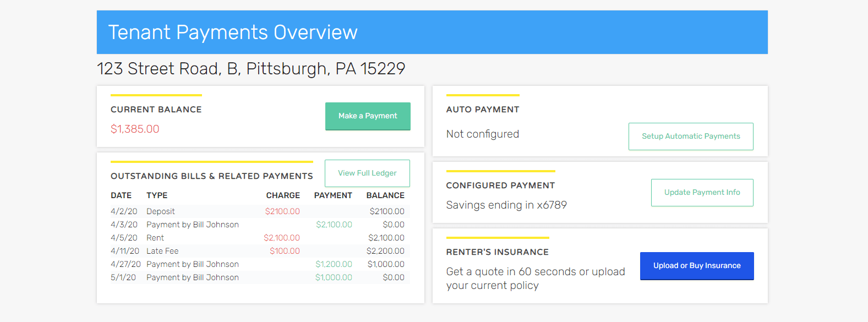Click the Tenant Payments Overview header

[233, 32]
